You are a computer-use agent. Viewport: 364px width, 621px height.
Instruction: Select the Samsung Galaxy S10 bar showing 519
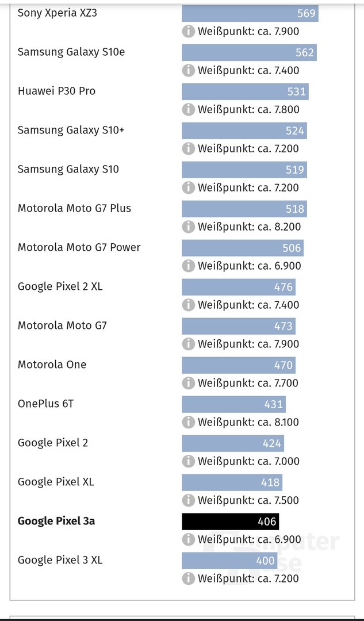click(244, 170)
